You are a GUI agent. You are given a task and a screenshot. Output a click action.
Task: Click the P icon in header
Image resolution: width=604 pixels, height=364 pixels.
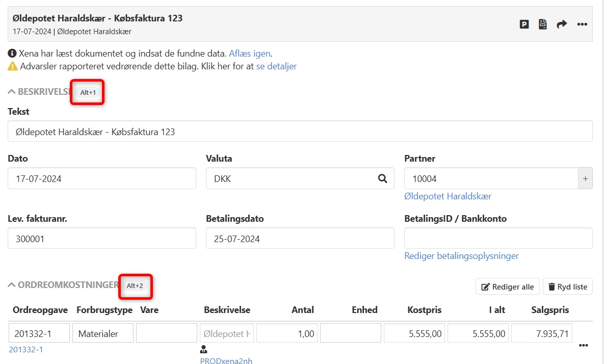[524, 24]
